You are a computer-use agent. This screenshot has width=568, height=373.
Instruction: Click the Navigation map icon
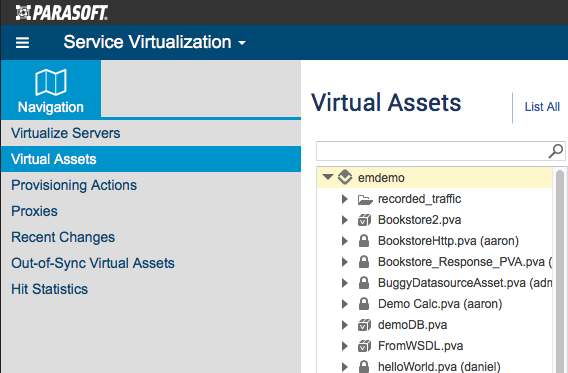tap(51, 82)
